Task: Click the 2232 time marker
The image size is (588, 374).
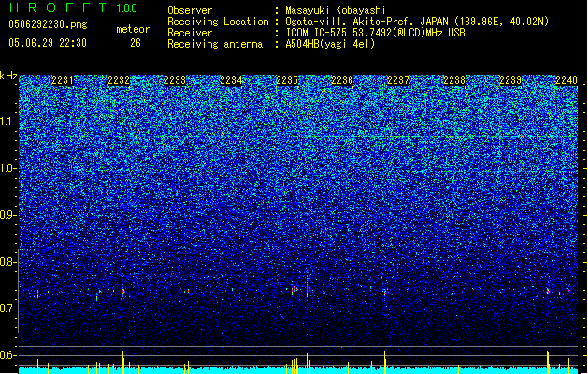Action: pos(119,80)
